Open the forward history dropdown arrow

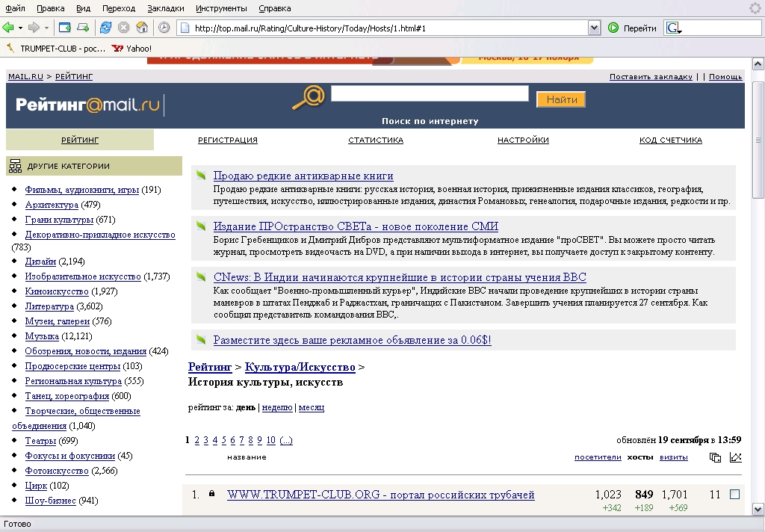click(x=47, y=28)
